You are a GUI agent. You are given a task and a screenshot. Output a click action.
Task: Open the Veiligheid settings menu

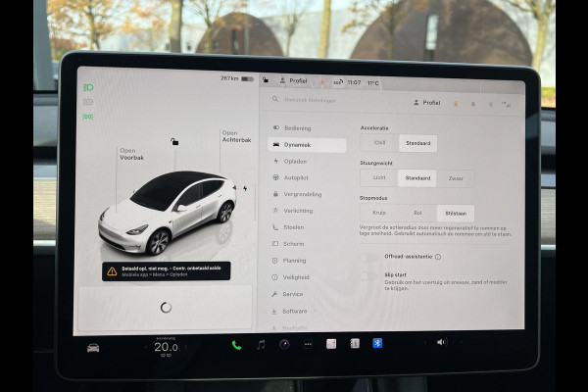tap(307, 277)
